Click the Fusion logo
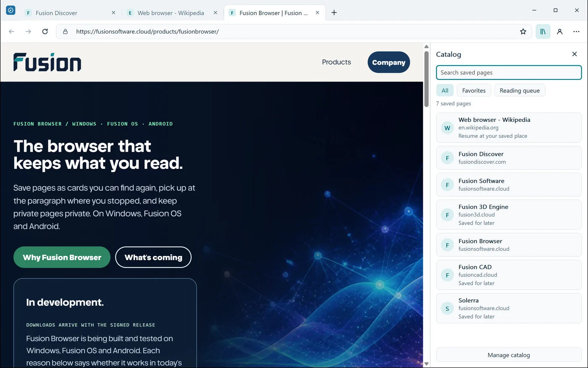This screenshot has width=588, height=368. click(47, 62)
